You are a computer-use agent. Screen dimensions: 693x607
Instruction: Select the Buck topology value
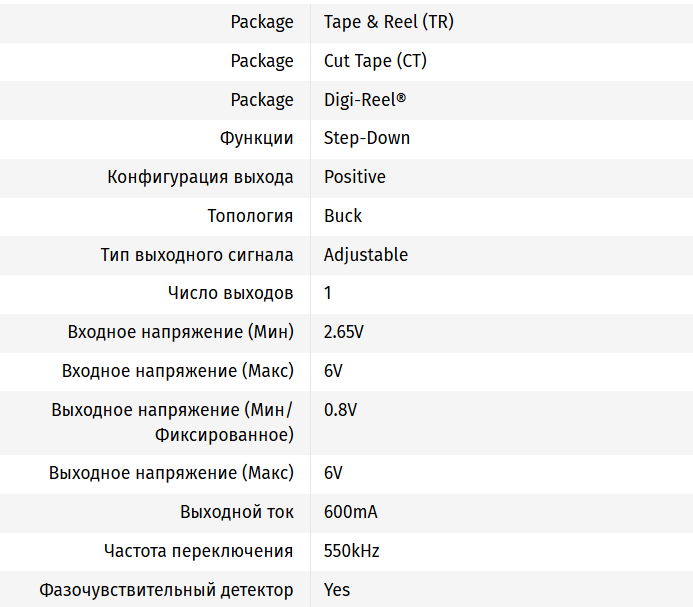coord(343,216)
